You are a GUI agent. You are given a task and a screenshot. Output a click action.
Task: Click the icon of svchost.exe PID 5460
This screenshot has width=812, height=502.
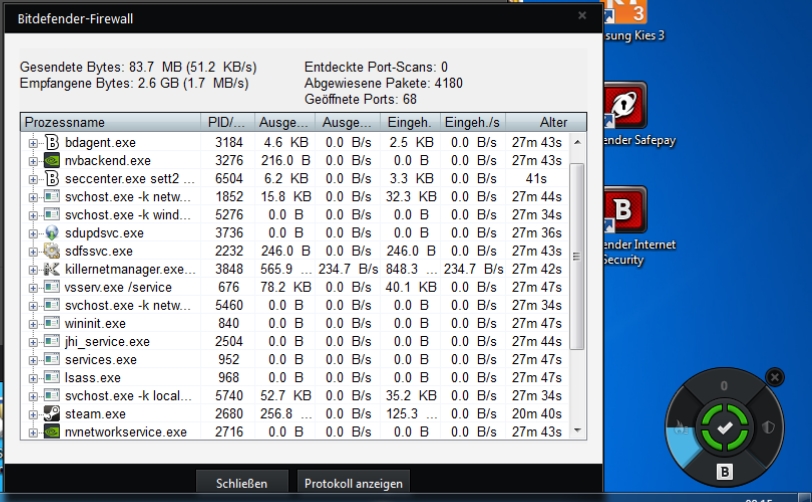tap(52, 305)
